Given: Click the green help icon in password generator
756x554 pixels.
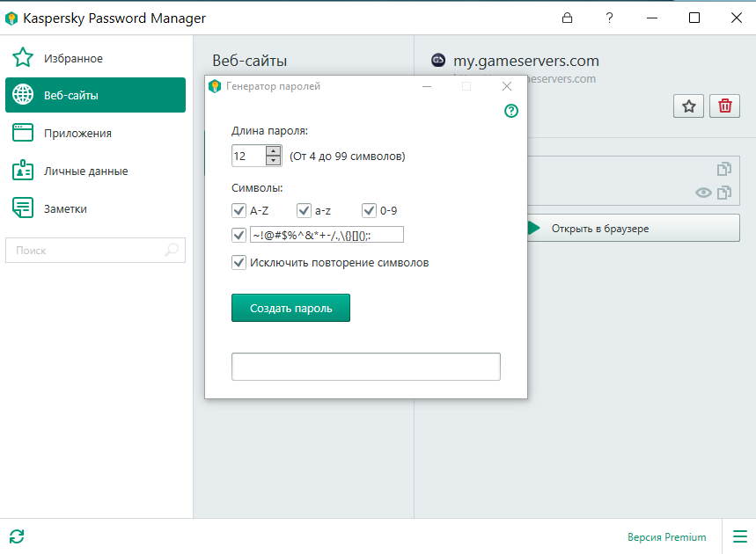Looking at the screenshot, I should (511, 111).
